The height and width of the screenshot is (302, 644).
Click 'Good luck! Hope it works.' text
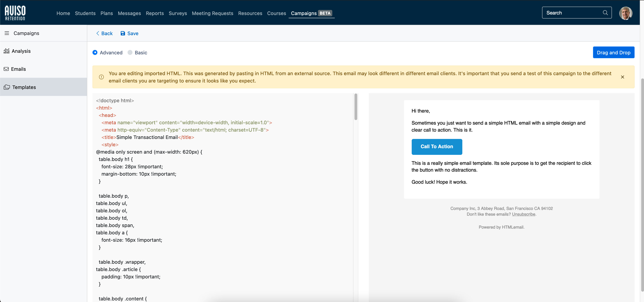[439, 182]
